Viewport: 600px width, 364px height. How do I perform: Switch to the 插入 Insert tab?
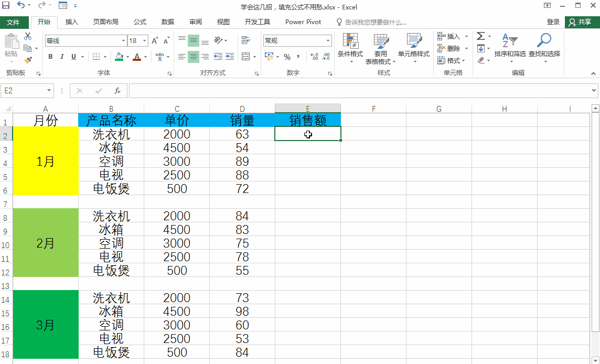(71, 22)
